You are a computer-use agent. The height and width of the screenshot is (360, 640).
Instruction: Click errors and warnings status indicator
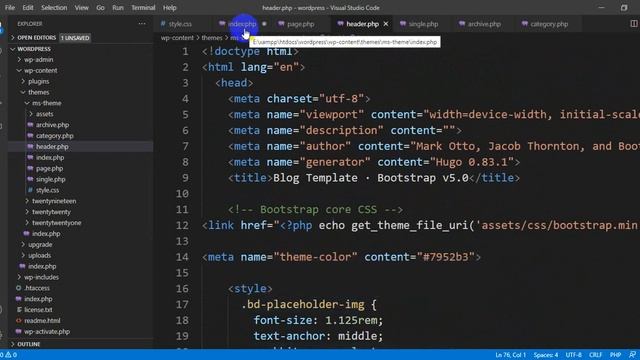point(9,355)
